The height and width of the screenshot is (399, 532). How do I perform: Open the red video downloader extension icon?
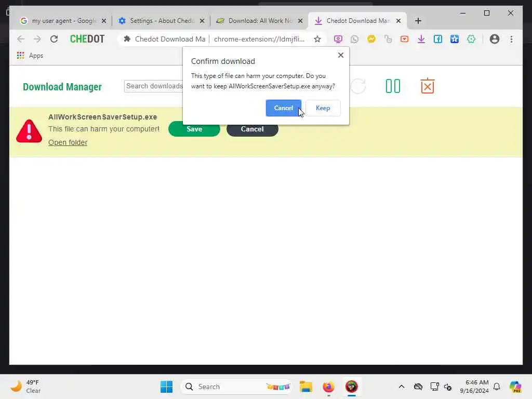pyautogui.click(x=404, y=39)
